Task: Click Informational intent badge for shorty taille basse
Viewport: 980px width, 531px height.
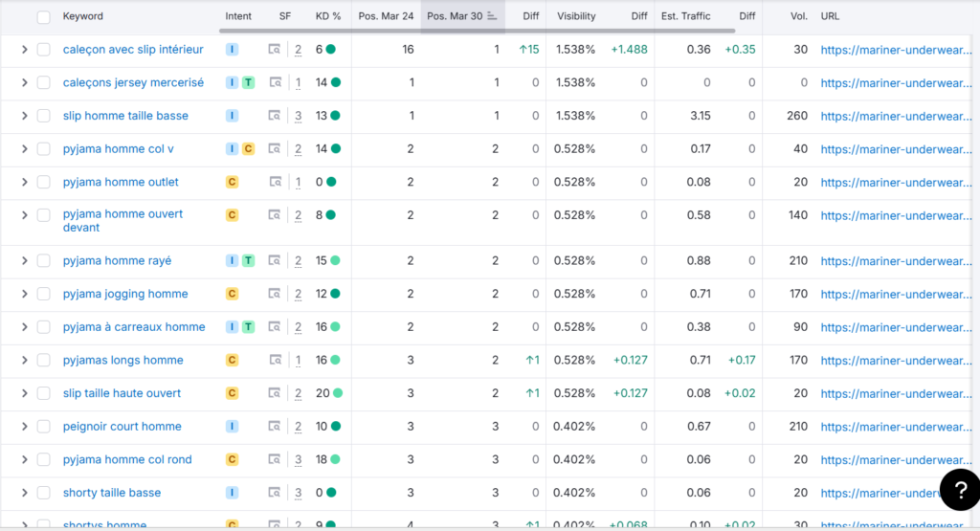Action: (232, 493)
